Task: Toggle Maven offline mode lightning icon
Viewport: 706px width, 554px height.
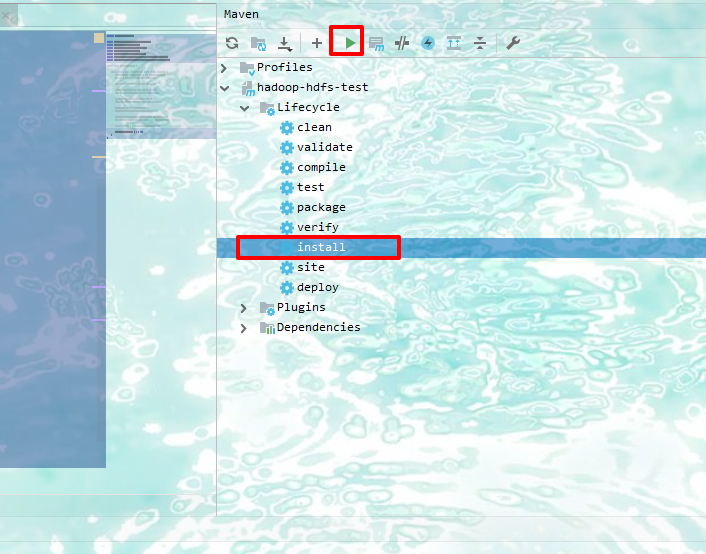Action: [428, 43]
